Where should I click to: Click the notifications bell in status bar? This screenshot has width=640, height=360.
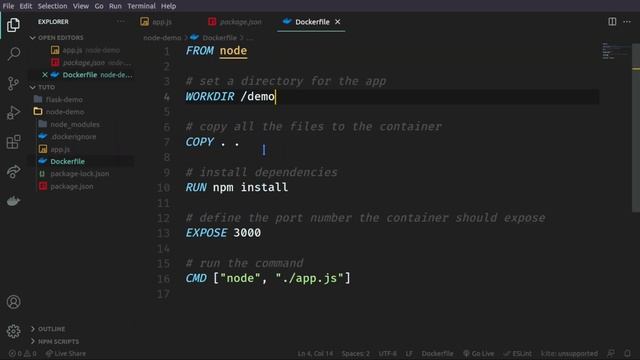(x=627, y=353)
